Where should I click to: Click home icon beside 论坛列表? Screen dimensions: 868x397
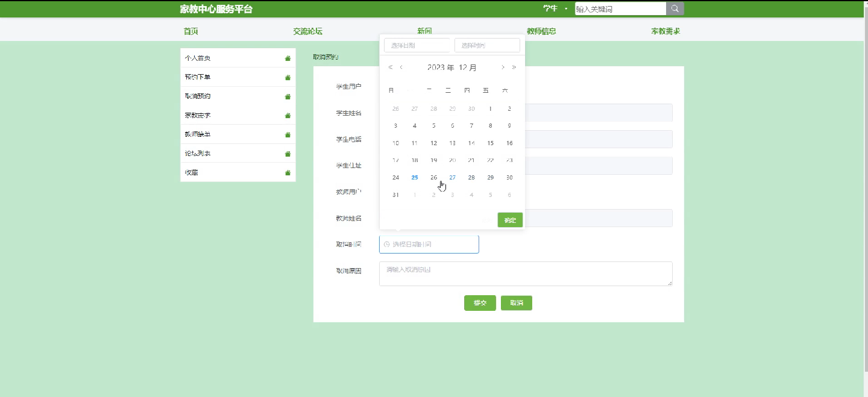(x=288, y=154)
